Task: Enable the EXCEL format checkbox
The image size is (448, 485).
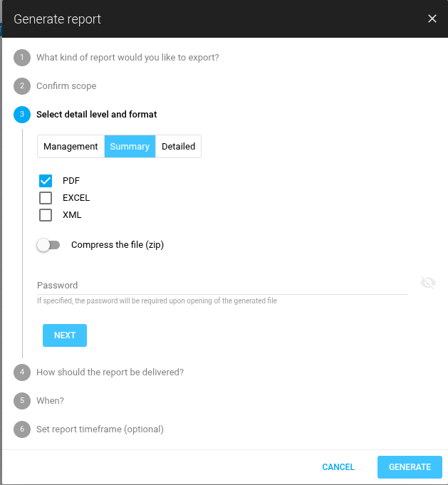Action: 46,198
